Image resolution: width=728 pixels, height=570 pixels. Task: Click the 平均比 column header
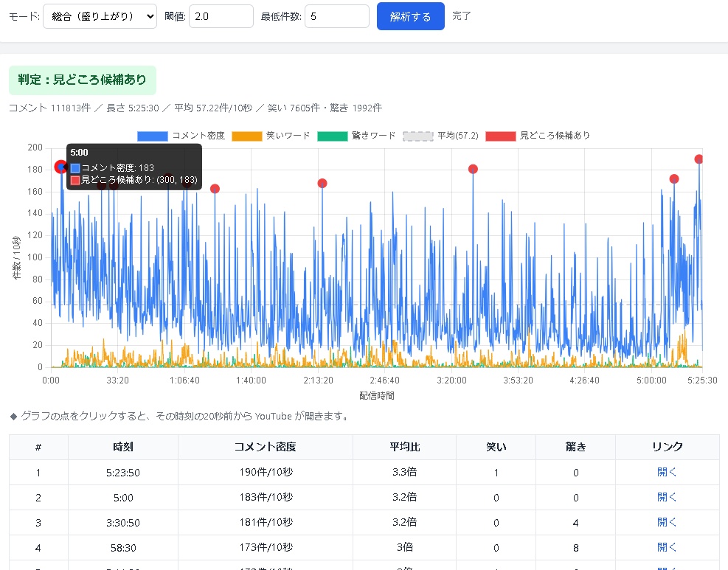click(404, 447)
